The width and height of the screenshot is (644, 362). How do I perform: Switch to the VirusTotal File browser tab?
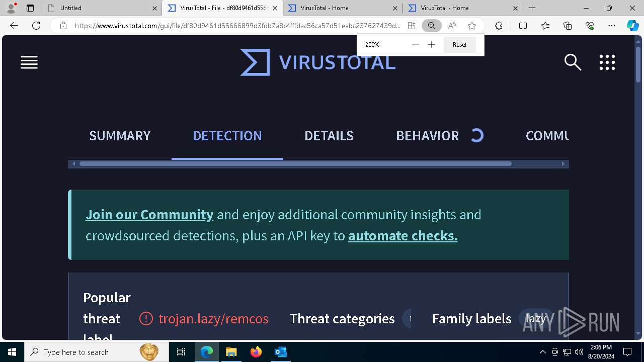coord(222,8)
